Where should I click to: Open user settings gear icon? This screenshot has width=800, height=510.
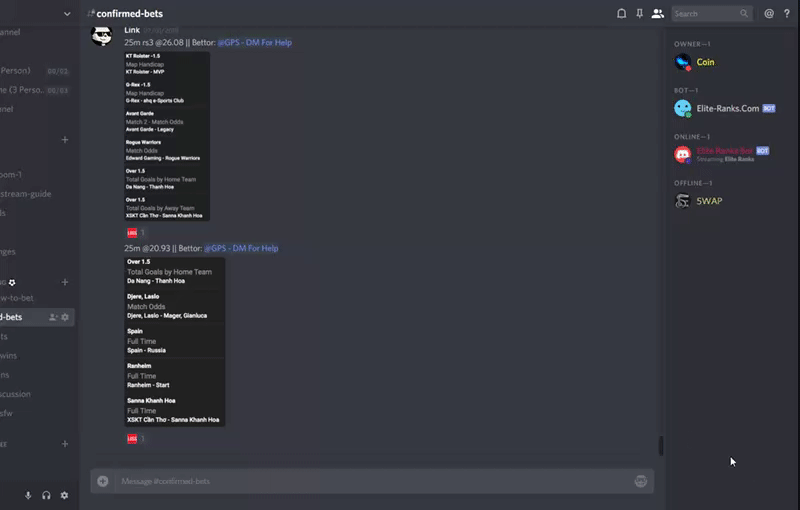click(x=64, y=495)
